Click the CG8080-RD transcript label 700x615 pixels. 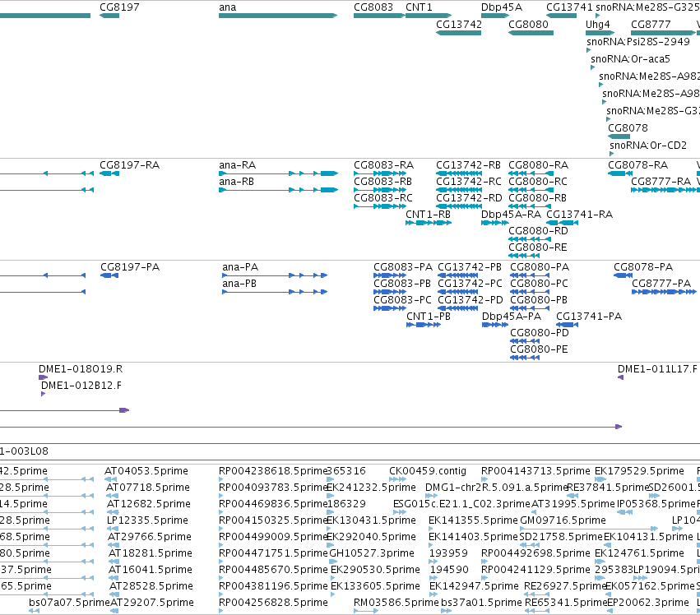click(539, 231)
